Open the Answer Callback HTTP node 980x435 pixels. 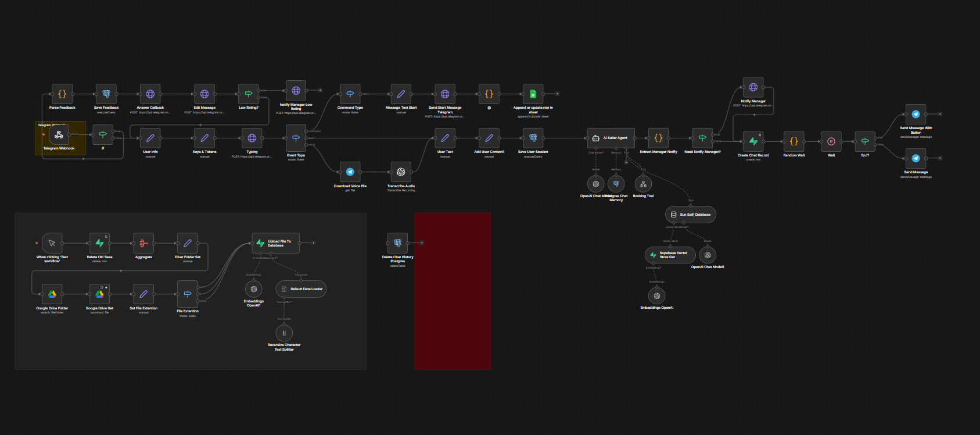click(150, 94)
